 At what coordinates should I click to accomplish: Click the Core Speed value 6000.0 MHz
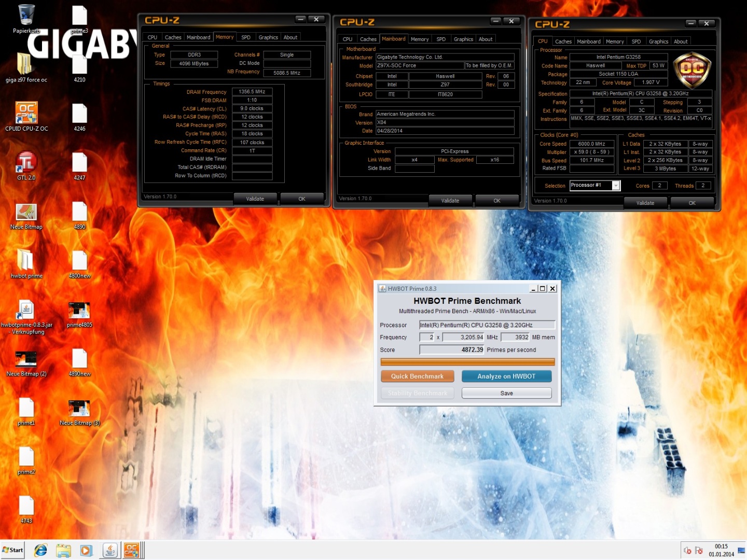coord(592,144)
